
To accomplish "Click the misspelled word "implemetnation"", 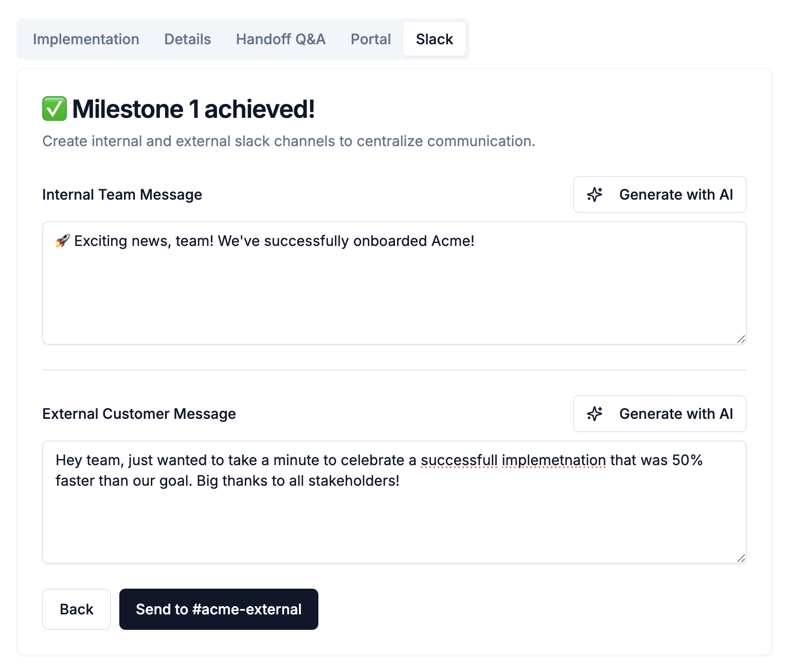I will pos(553,460).
